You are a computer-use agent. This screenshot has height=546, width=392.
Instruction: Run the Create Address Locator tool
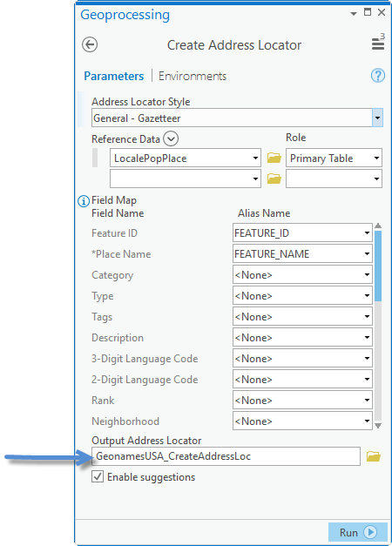pos(358,532)
